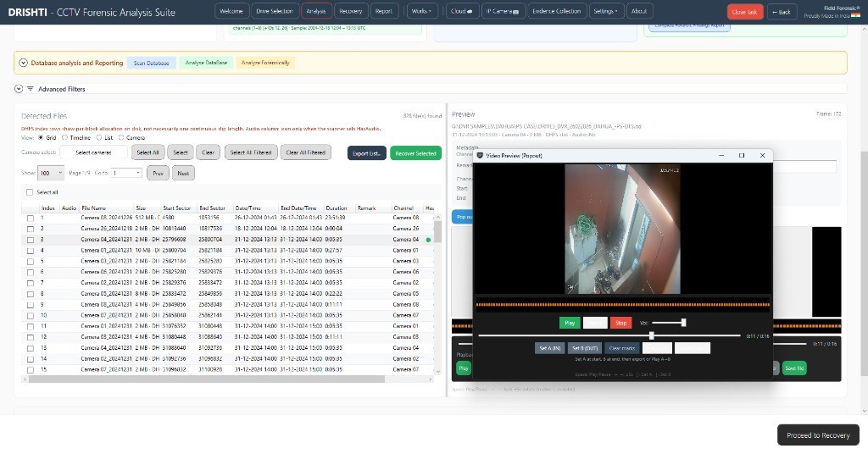Open the Recovery tab
The width and height of the screenshot is (868, 454).
(350, 11)
